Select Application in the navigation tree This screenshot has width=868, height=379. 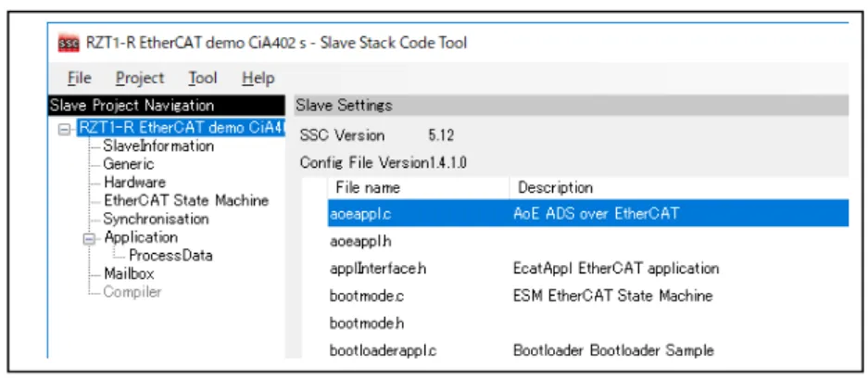coord(141,238)
